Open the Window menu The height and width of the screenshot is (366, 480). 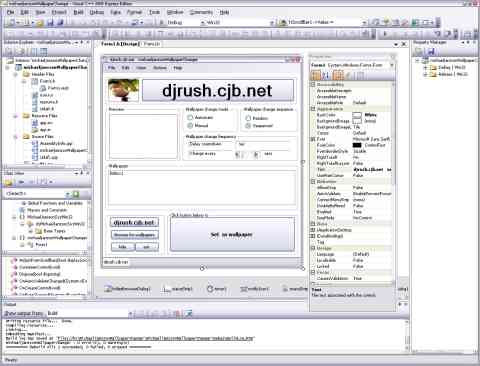pos(175,12)
